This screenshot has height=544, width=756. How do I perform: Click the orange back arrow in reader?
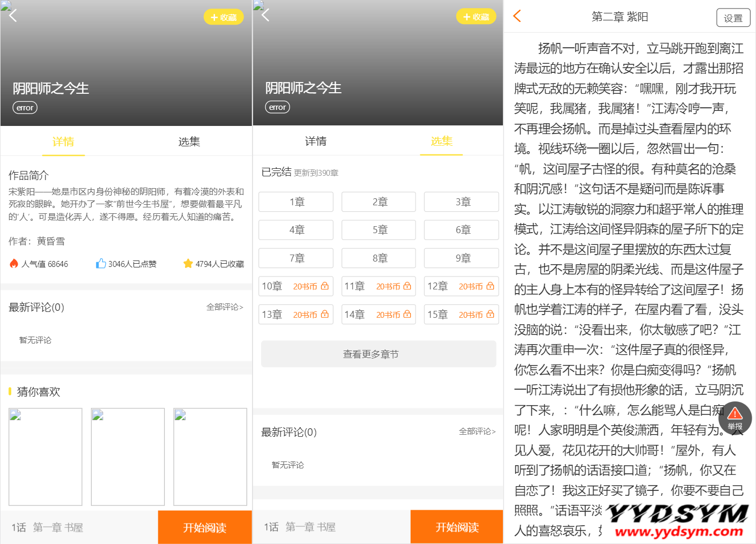pyautogui.click(x=517, y=16)
